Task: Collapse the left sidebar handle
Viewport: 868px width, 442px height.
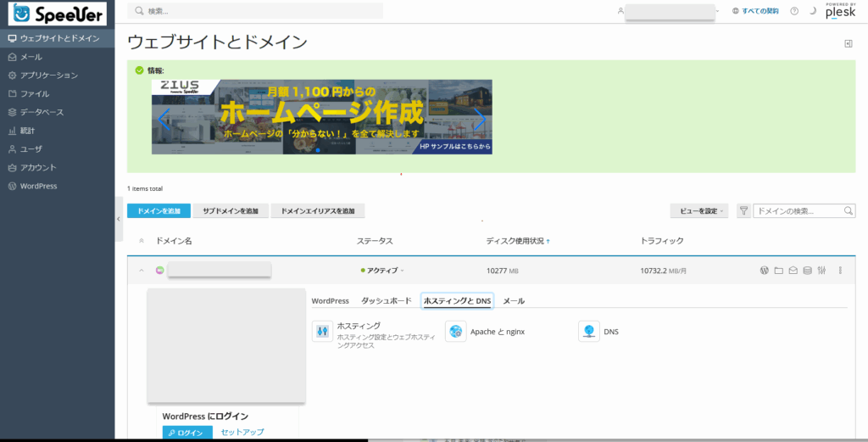Action: pos(119,219)
